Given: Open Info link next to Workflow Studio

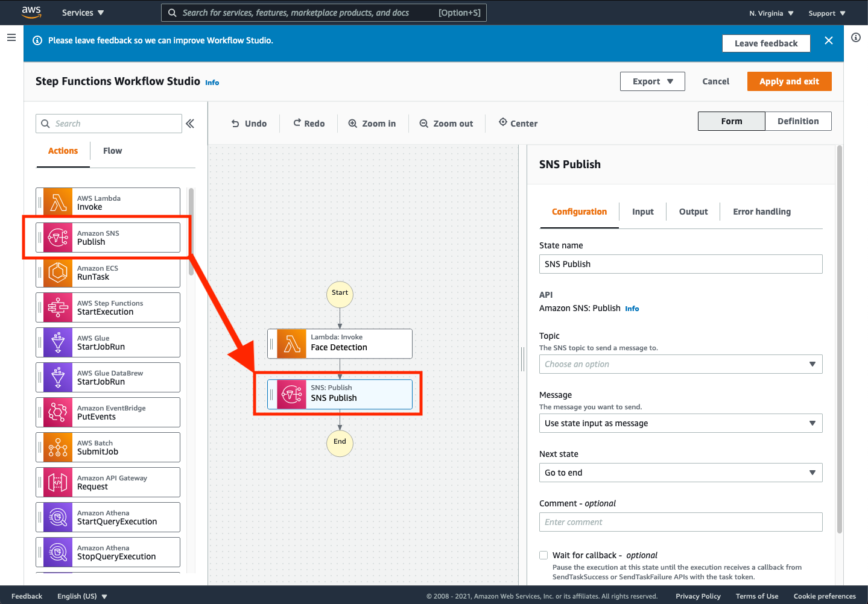Looking at the screenshot, I should tap(212, 83).
